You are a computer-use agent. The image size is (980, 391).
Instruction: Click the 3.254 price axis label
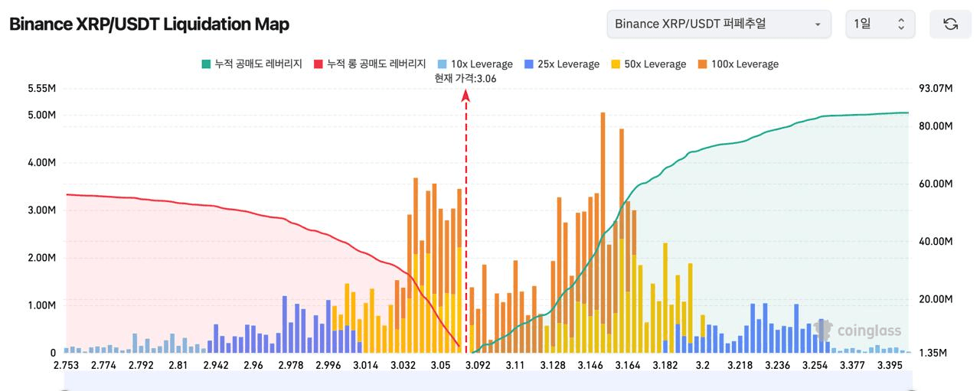tap(814, 365)
